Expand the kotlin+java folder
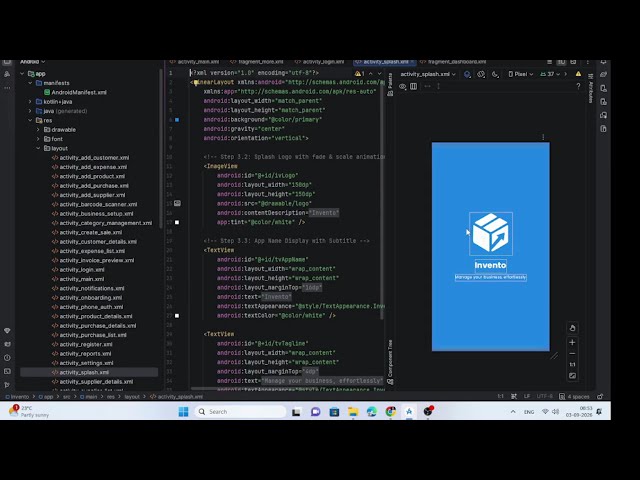Screen dimensions: 640x480 (30, 102)
